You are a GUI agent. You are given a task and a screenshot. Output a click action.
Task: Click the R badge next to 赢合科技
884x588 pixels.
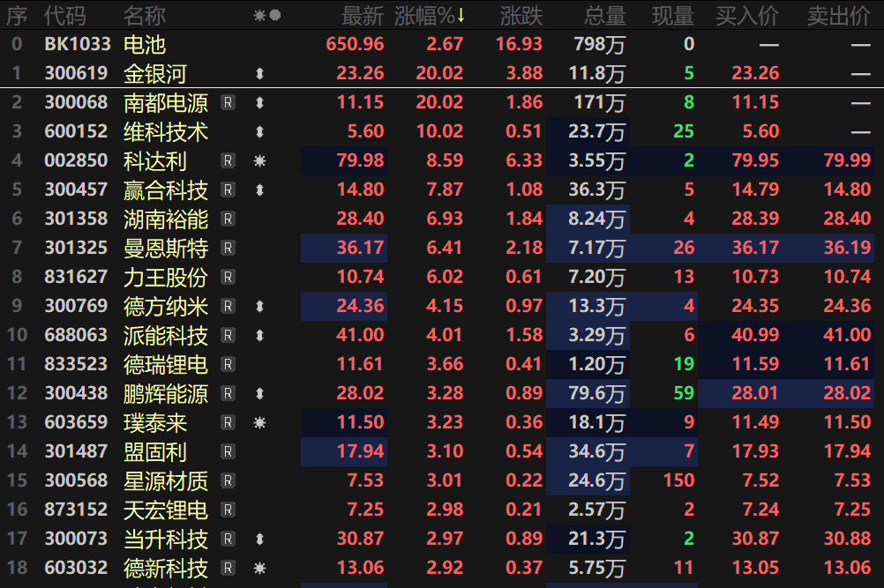click(x=228, y=190)
